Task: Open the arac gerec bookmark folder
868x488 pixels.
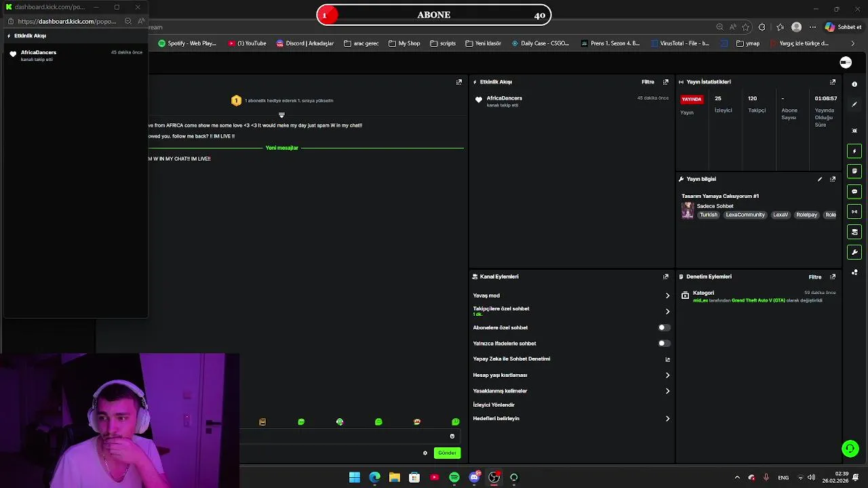Action: pos(361,43)
